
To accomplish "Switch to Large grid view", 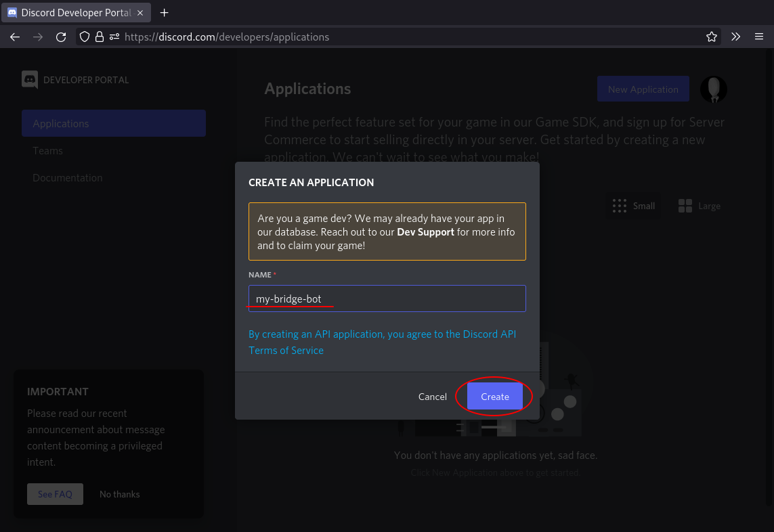I will coord(699,206).
